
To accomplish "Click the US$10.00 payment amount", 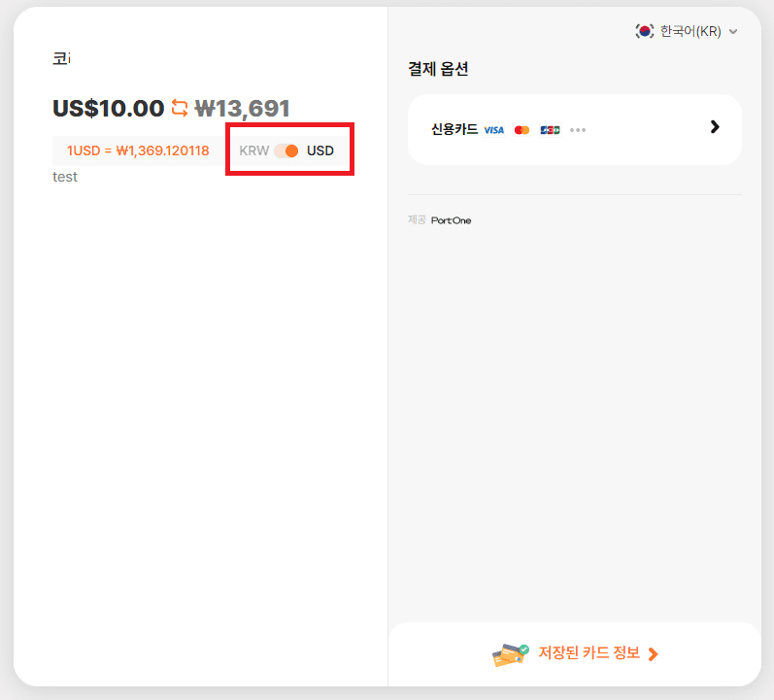I will [x=108, y=108].
